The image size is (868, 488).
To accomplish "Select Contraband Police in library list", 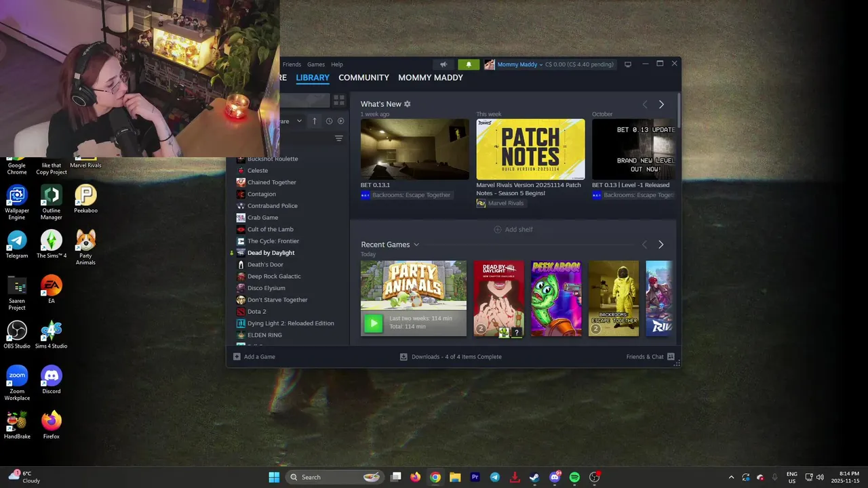I will (273, 206).
